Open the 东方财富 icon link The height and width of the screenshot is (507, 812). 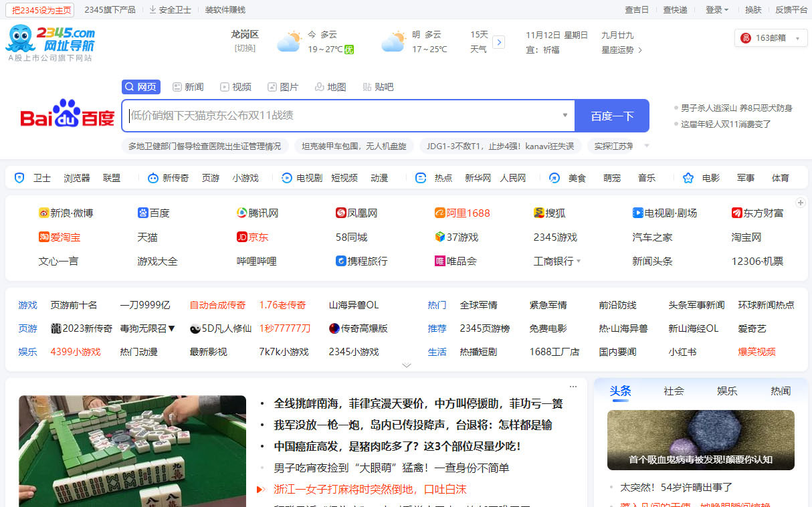pos(736,213)
